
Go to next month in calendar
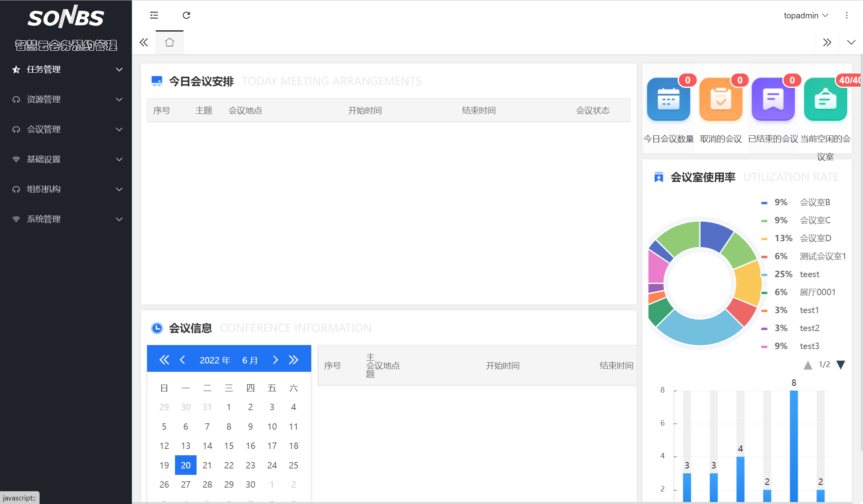(275, 360)
